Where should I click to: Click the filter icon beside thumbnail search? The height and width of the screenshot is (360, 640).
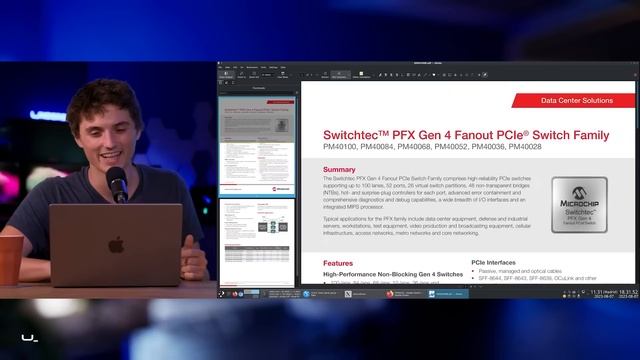pyautogui.click(x=297, y=93)
